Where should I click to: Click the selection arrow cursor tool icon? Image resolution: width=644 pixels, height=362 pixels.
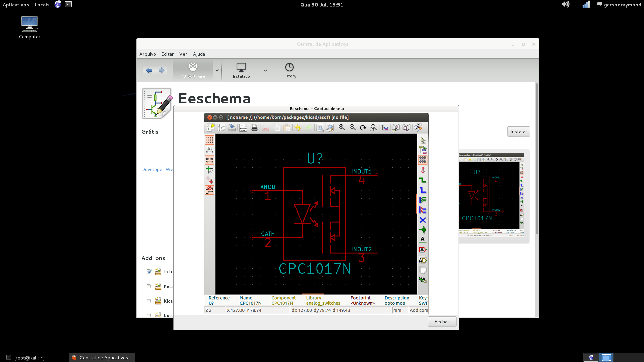tap(423, 140)
